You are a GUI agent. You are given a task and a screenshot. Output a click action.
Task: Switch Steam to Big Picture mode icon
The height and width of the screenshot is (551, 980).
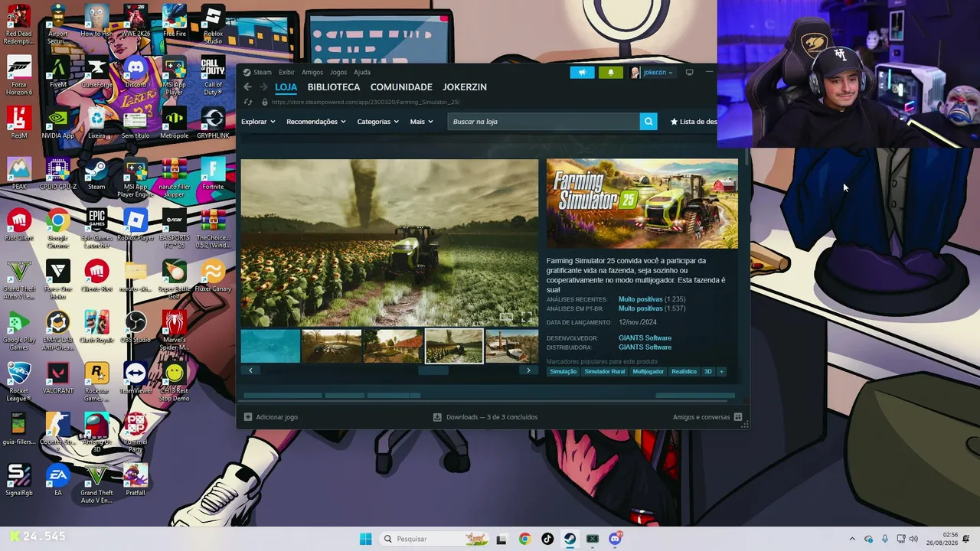tap(689, 73)
